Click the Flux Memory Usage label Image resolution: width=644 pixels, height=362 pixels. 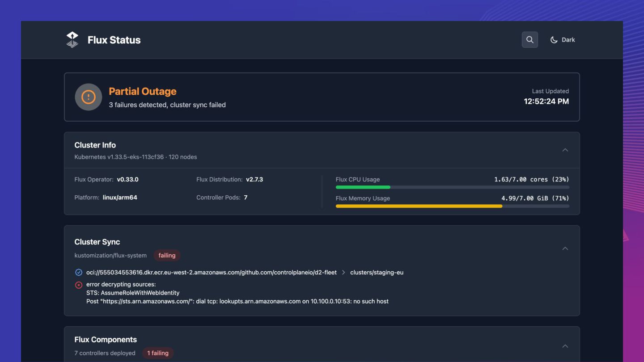click(x=363, y=198)
